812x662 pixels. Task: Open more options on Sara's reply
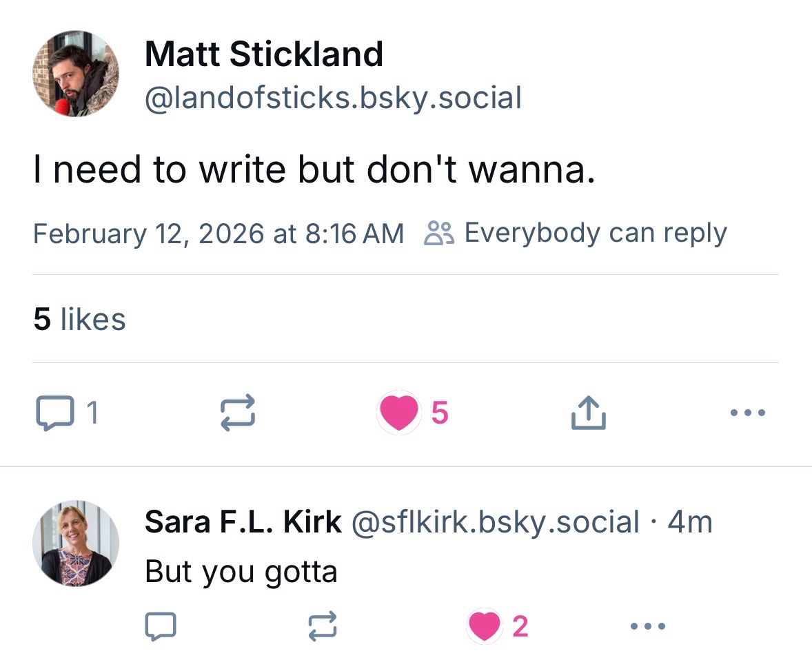point(648,625)
